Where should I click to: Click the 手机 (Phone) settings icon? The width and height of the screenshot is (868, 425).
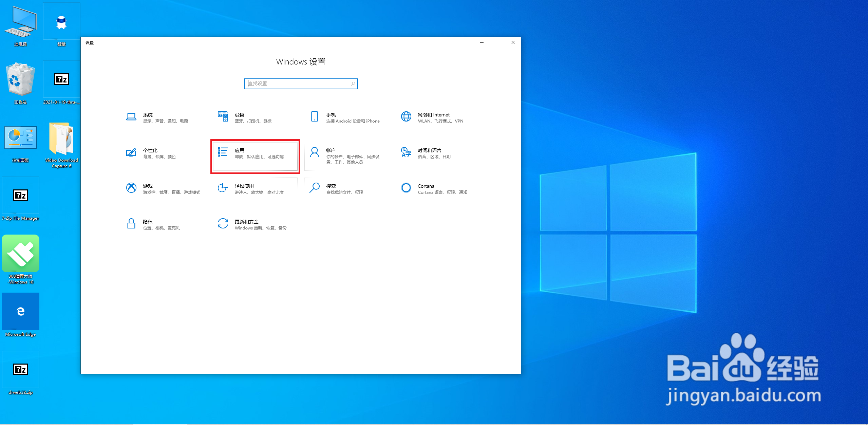point(315,117)
